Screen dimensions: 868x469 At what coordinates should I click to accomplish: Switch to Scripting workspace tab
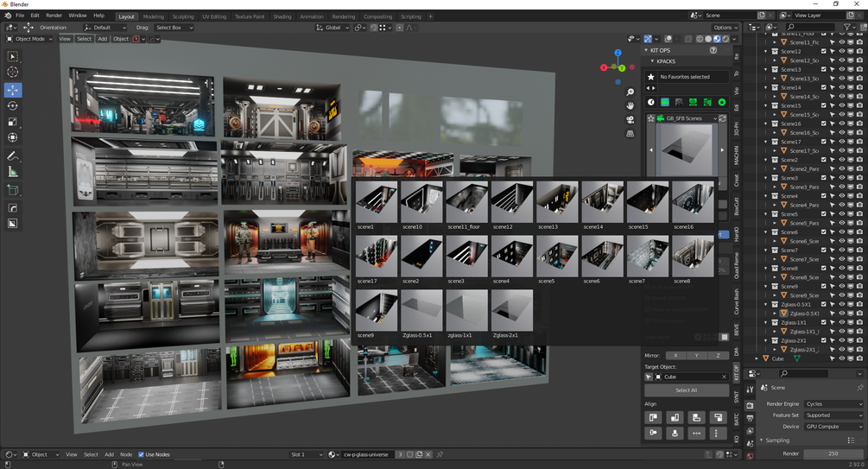coord(411,16)
